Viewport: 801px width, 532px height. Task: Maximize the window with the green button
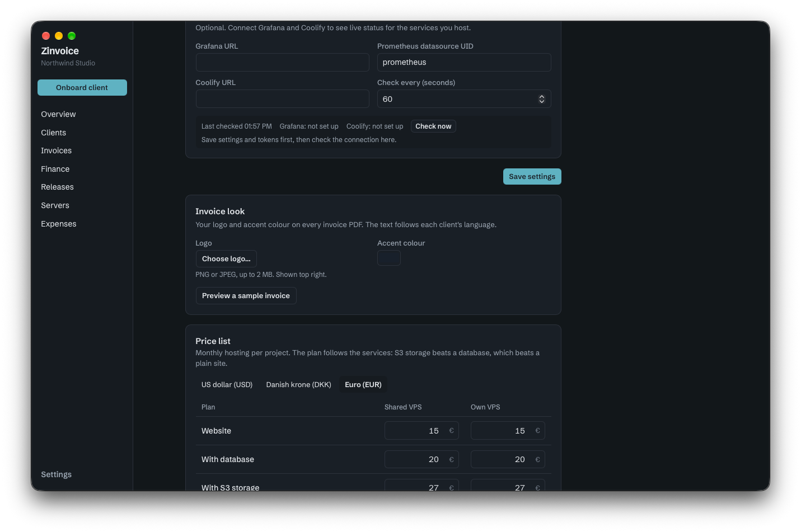pos(72,36)
